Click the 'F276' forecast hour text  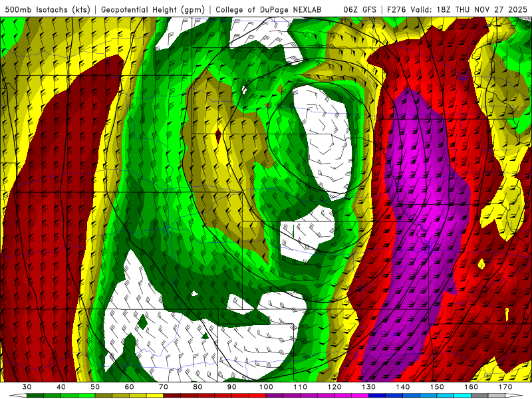(396, 10)
